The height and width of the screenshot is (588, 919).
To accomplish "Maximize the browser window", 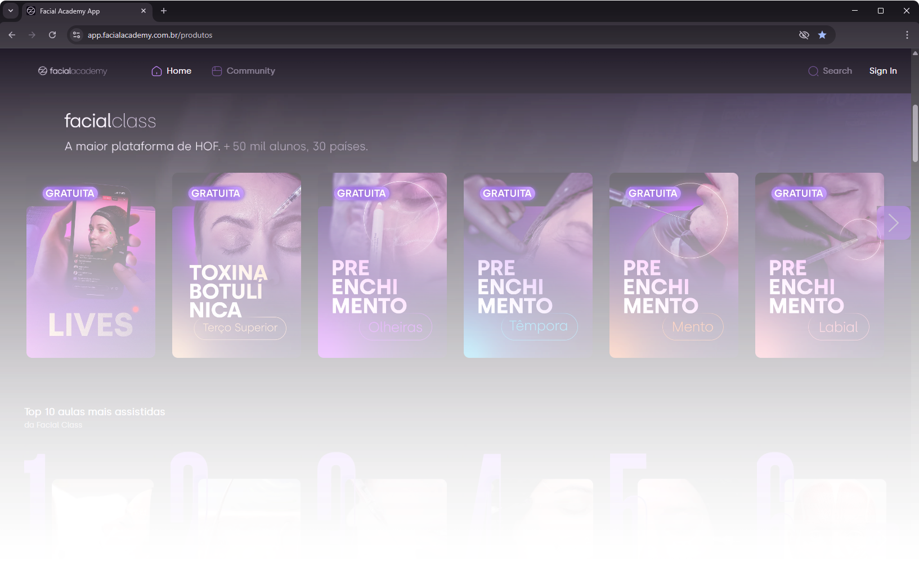I will pos(881,11).
